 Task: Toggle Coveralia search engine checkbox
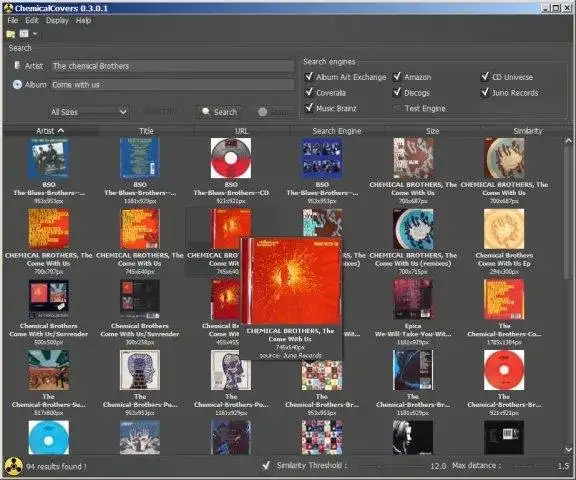[309, 92]
